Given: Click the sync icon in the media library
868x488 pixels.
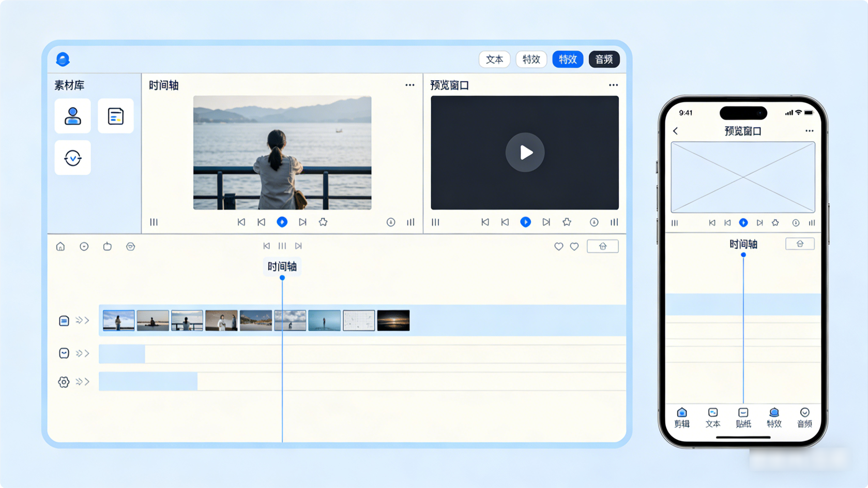Looking at the screenshot, I should pos(72,158).
